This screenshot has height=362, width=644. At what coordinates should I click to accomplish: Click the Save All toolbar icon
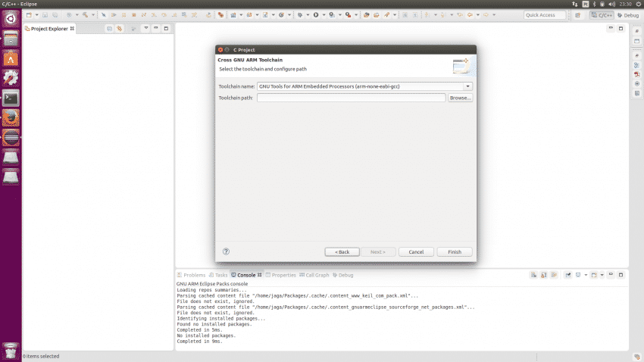point(55,15)
